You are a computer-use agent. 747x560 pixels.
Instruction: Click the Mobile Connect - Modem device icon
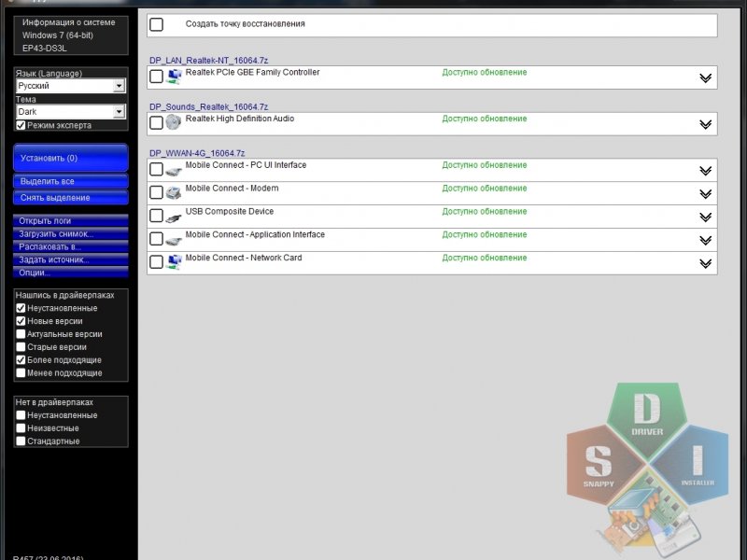coord(174,192)
